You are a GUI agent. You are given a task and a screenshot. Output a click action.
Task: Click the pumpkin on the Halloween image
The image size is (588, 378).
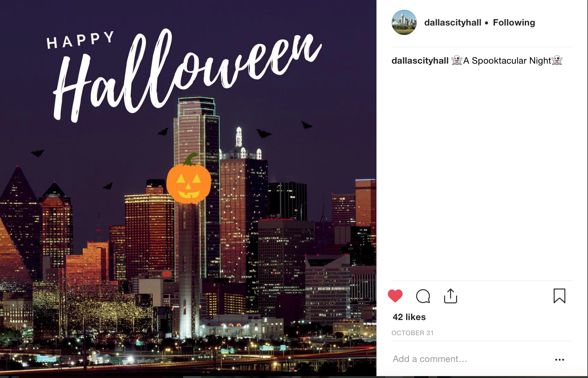(x=188, y=179)
